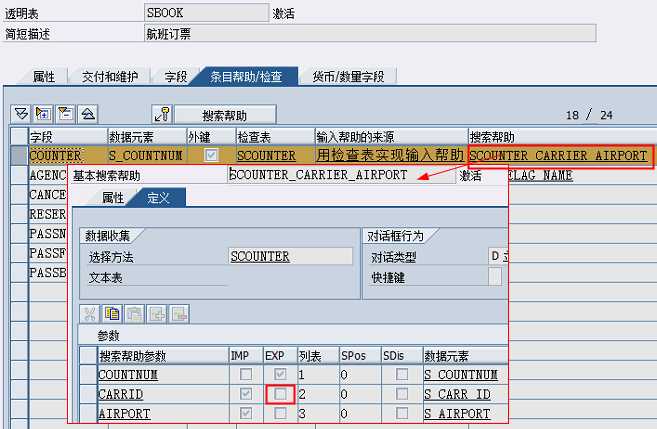
Task: Toggle the SDis checkbox for COUNTNUM row
Action: pyautogui.click(x=402, y=375)
